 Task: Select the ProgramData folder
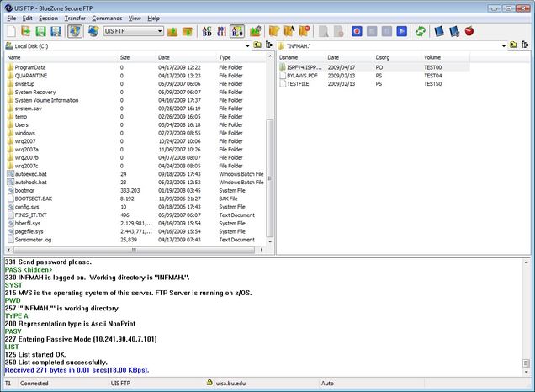[x=30, y=67]
